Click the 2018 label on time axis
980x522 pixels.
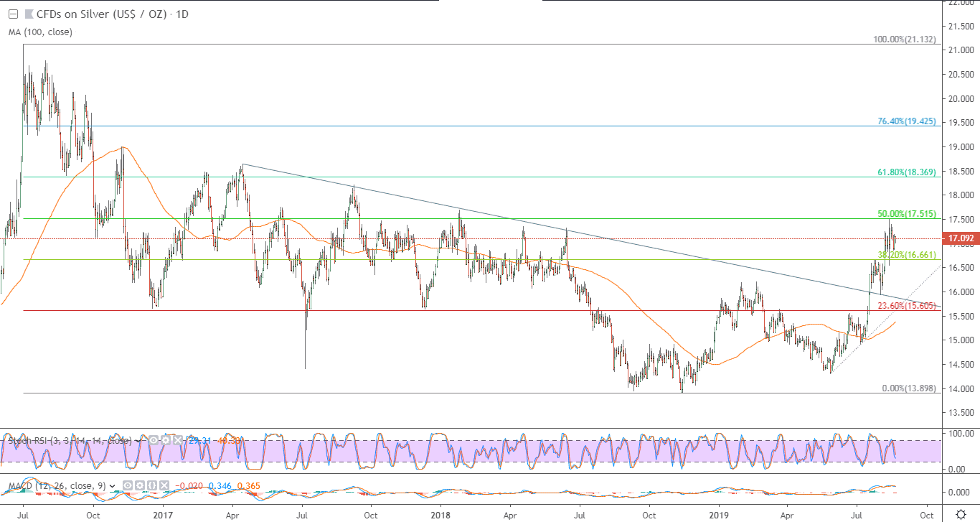point(441,515)
